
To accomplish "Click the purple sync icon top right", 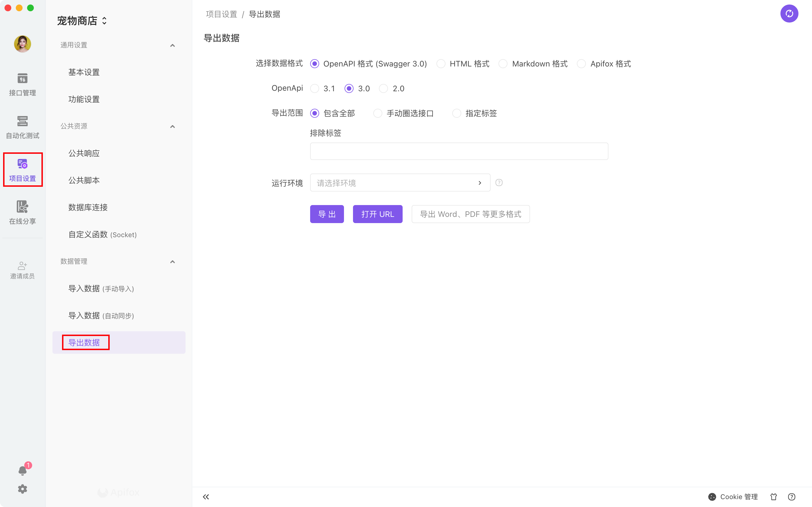I will click(789, 14).
